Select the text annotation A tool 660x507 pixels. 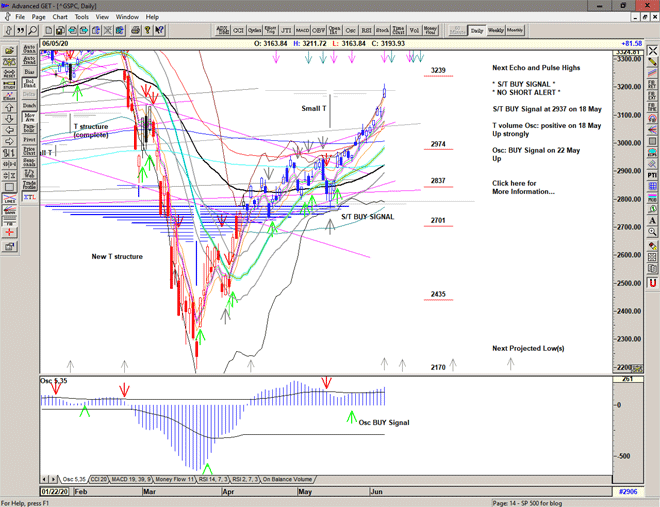652,220
